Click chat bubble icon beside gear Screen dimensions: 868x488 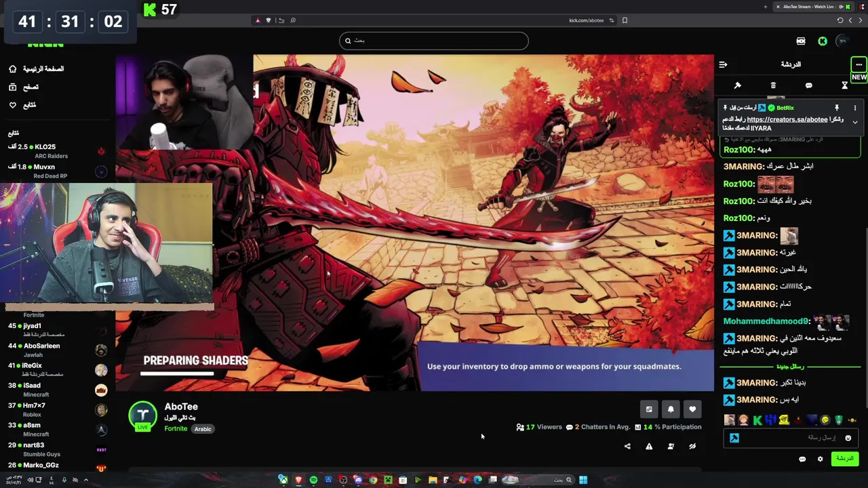(x=802, y=459)
